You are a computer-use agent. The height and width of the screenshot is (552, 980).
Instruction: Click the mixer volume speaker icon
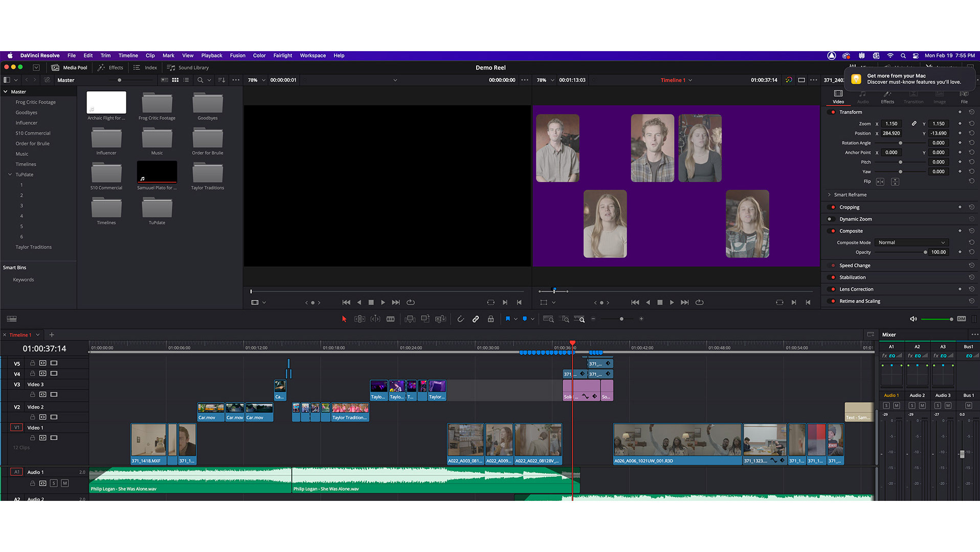click(914, 319)
